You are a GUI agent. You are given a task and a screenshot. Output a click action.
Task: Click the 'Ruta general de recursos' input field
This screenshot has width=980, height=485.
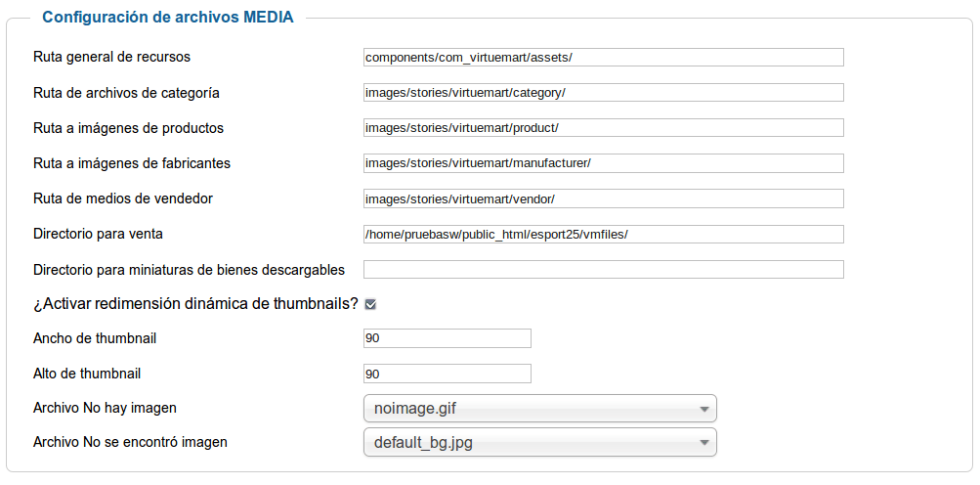coord(604,58)
